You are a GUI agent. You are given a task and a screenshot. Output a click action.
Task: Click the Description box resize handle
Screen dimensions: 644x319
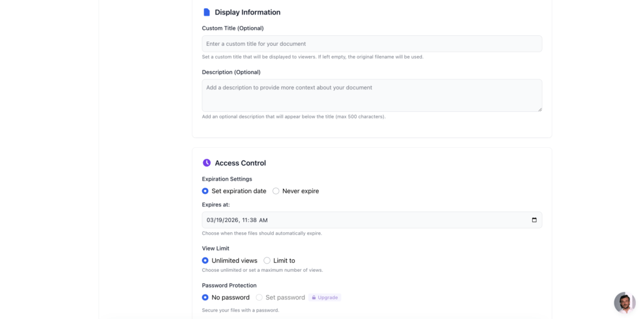(539, 109)
